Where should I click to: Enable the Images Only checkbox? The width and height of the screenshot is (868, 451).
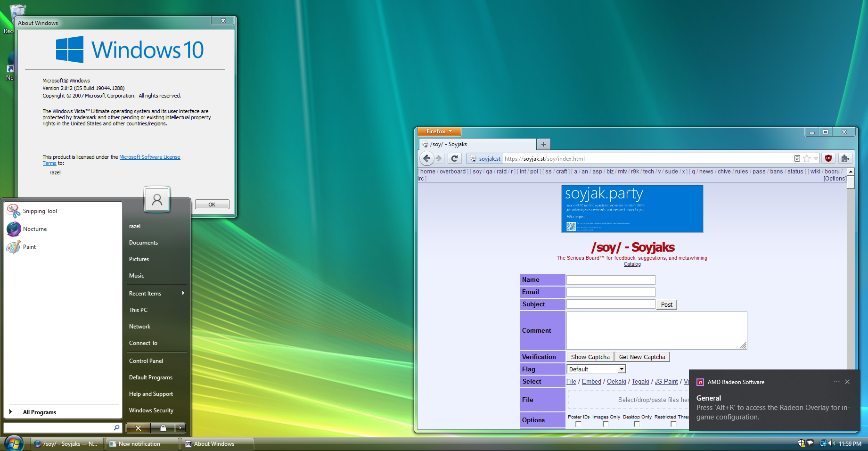pos(606,424)
